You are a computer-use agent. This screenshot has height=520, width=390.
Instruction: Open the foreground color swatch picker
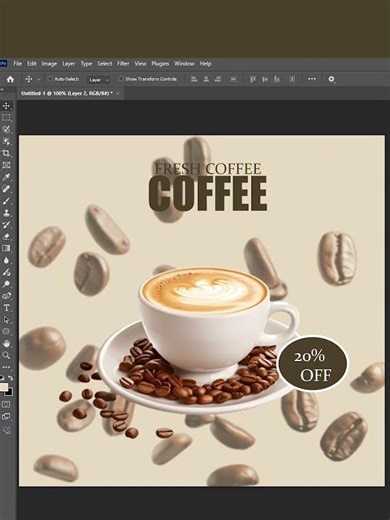(3, 387)
